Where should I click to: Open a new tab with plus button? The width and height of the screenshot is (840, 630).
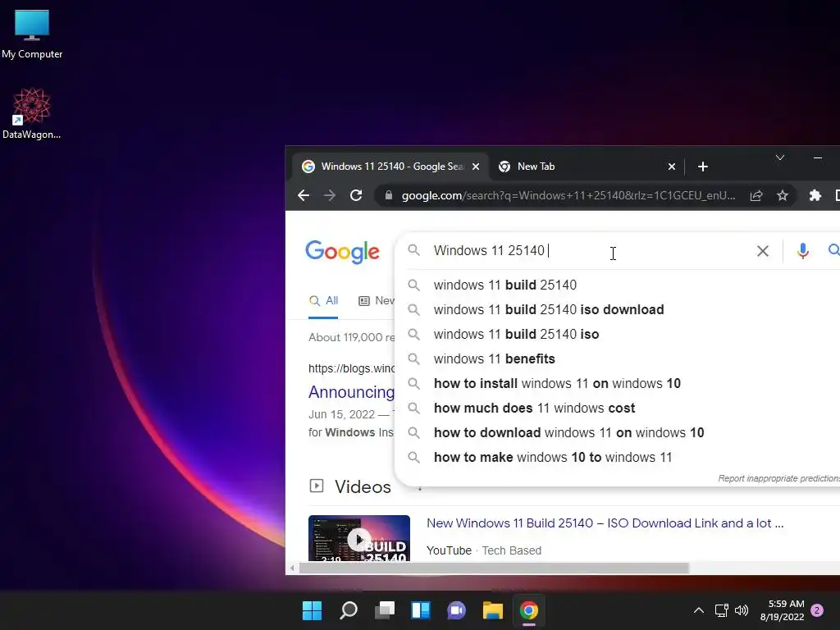pyautogui.click(x=703, y=167)
